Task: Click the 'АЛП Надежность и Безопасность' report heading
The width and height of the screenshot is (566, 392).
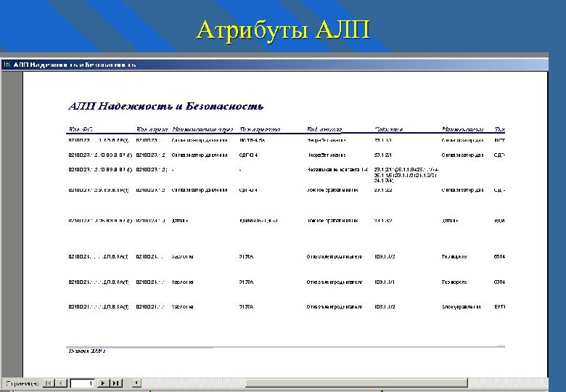Action: click(166, 106)
